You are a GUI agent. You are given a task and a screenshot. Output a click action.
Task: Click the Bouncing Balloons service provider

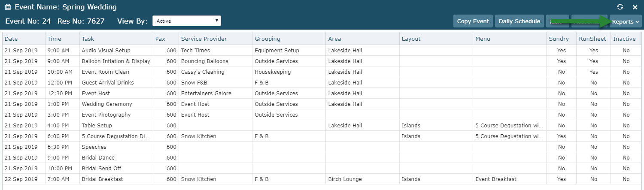pos(205,61)
